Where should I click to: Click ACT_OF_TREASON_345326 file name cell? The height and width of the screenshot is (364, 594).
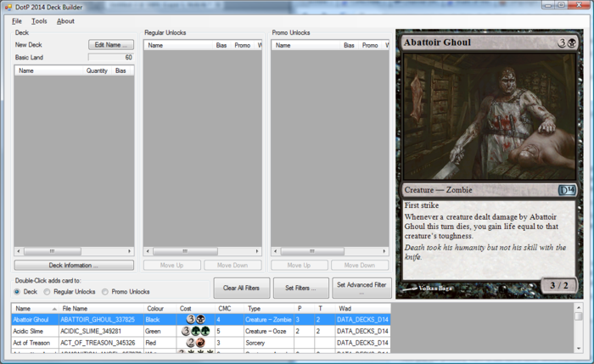101,343
